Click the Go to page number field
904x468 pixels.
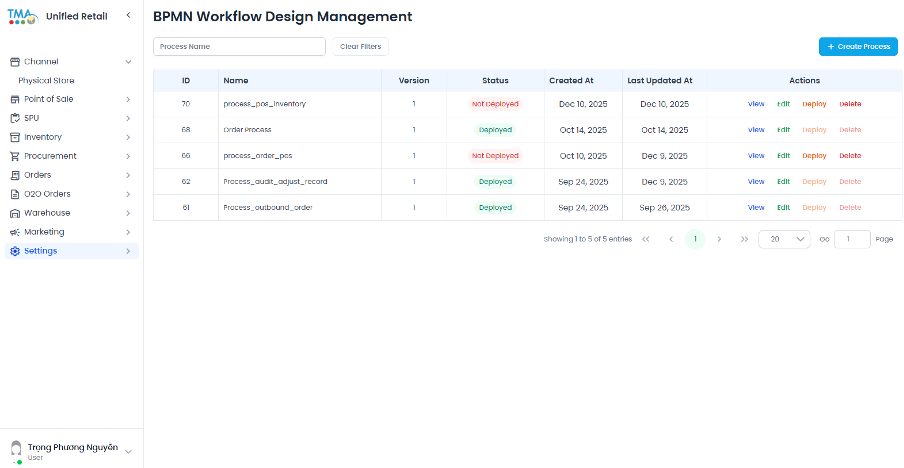pyautogui.click(x=852, y=239)
